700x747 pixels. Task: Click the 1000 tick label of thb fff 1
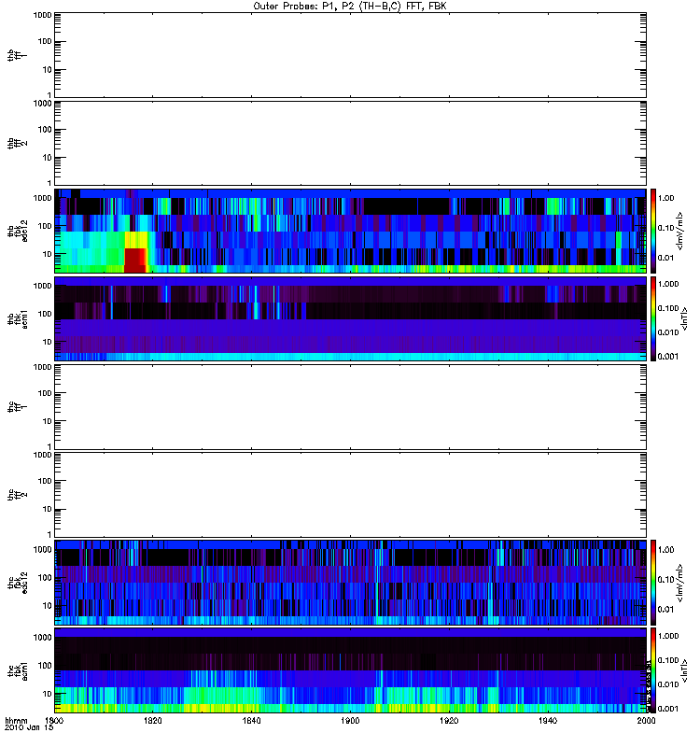(x=42, y=15)
